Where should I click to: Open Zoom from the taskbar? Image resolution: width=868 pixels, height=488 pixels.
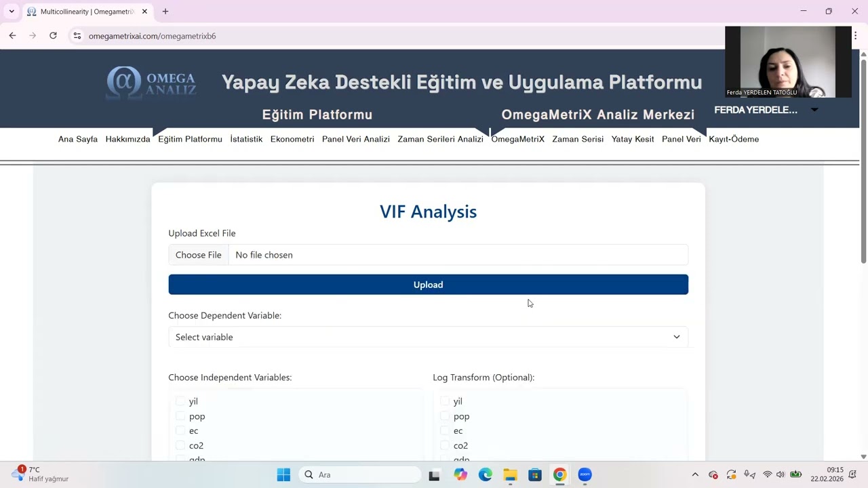tap(585, 474)
